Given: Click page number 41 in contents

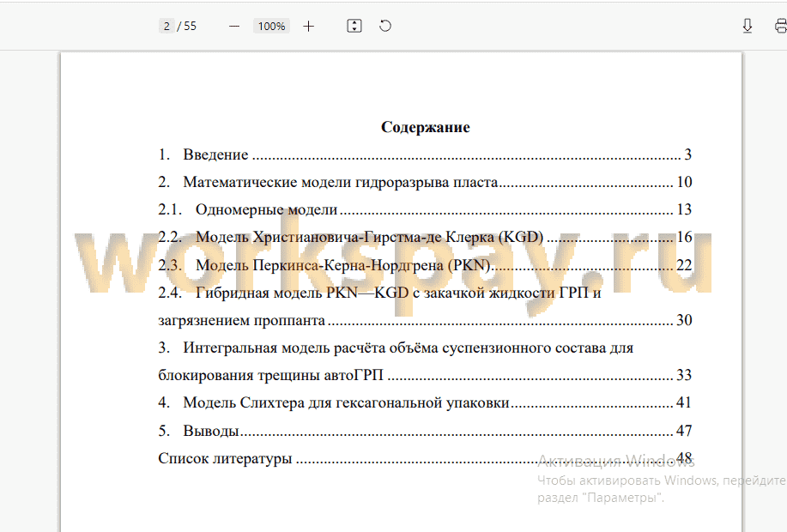Looking at the screenshot, I should [x=684, y=402].
